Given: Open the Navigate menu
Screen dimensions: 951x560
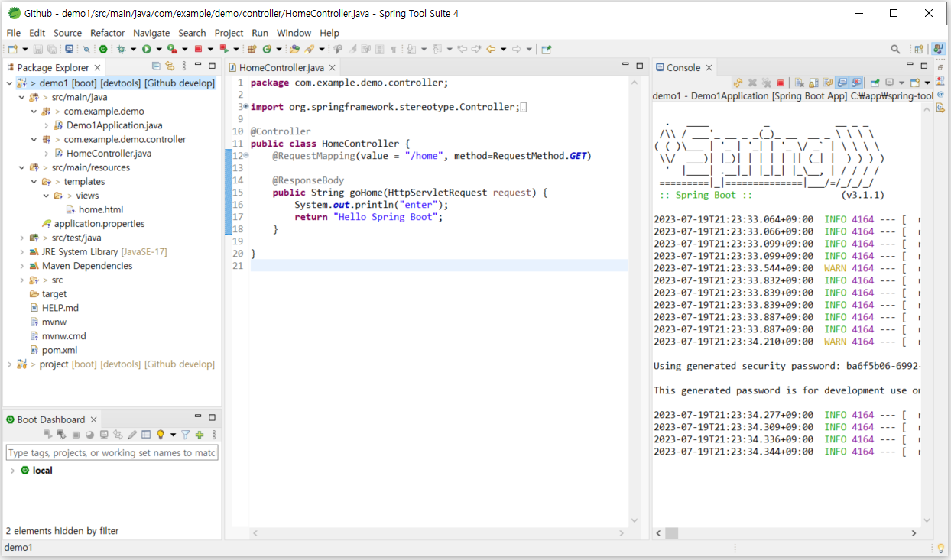Looking at the screenshot, I should click(x=151, y=33).
